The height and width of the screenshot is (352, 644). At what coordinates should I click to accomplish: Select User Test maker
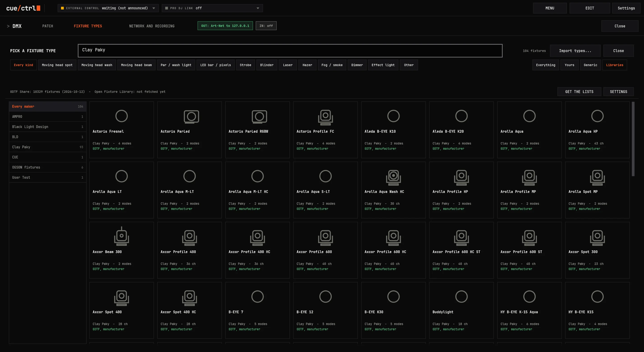tap(48, 178)
